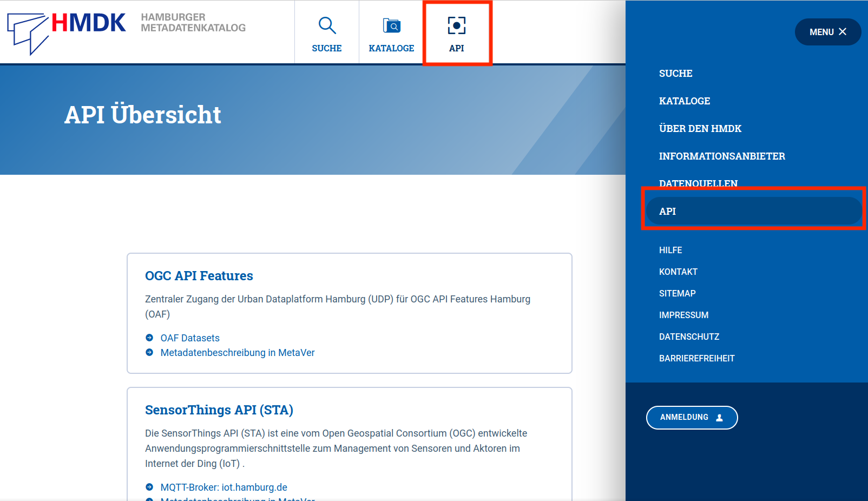The height and width of the screenshot is (501, 868).
Task: Open the Kataloge folder icon
Action: 391,25
